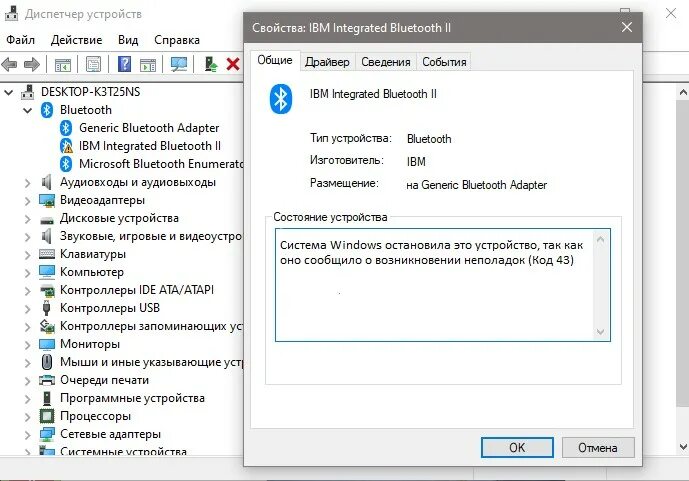Expand the Программные устройства category
This screenshot has width=689, height=481.
click(28, 398)
